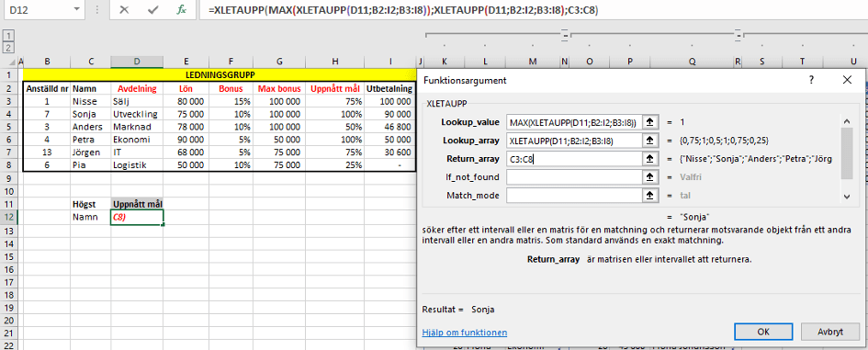Collapse the second outline group minus button

(738, 36)
